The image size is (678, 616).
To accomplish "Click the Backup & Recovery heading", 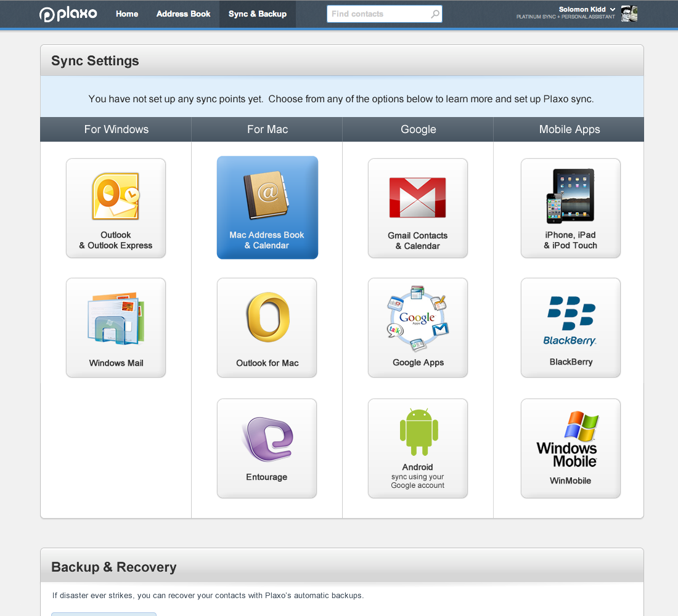I will click(114, 567).
